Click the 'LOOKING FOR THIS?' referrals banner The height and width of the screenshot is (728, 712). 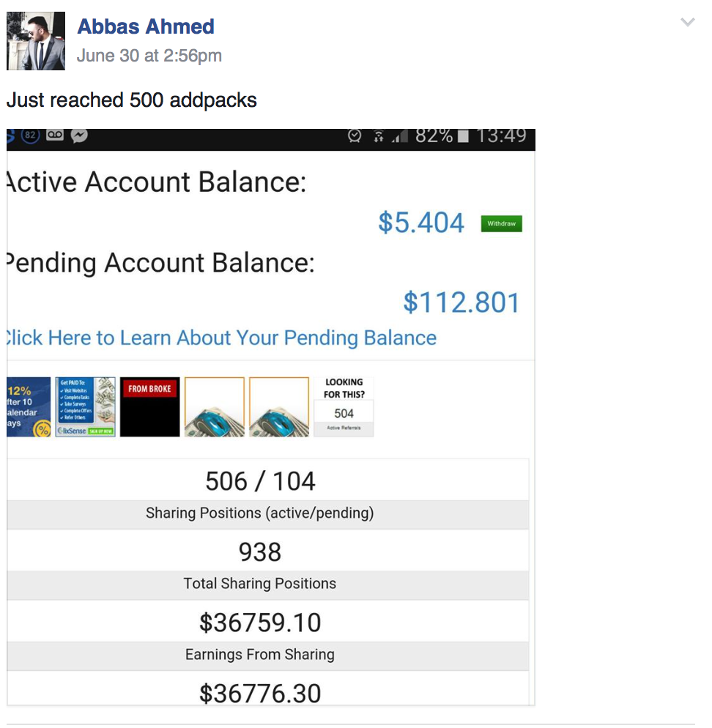344,406
